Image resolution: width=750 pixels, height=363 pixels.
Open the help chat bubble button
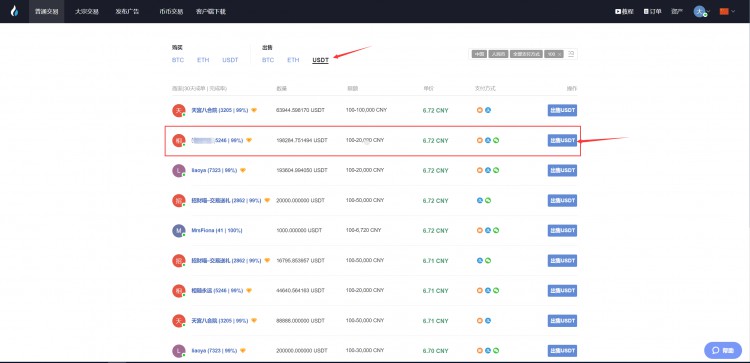point(723,351)
